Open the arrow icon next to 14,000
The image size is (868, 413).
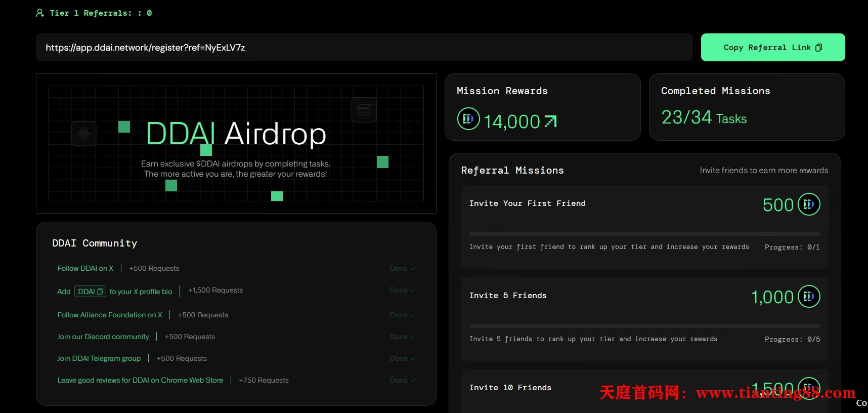550,121
